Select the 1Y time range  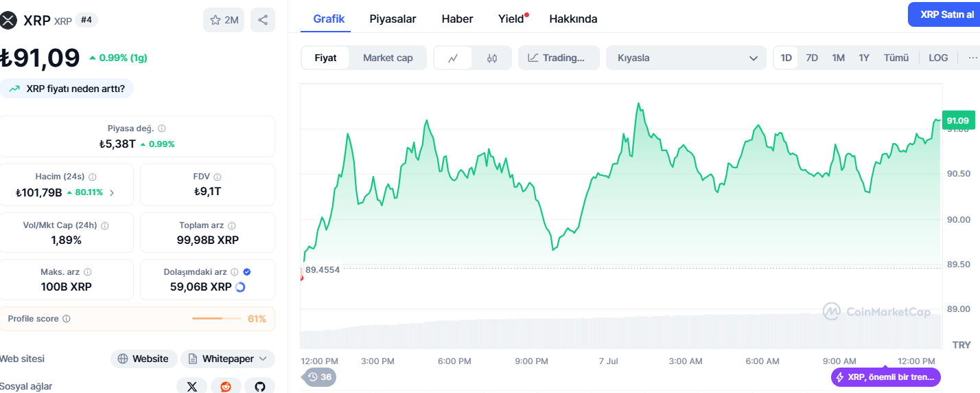point(864,58)
